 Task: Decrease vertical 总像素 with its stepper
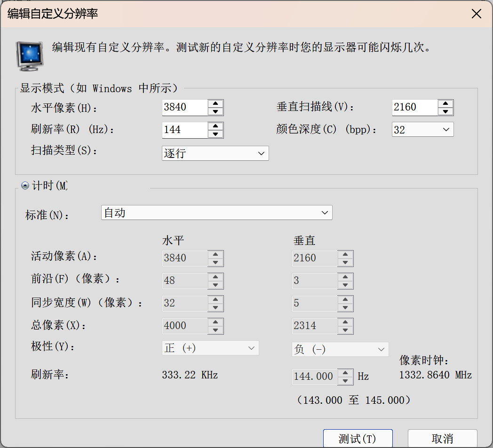point(345,330)
